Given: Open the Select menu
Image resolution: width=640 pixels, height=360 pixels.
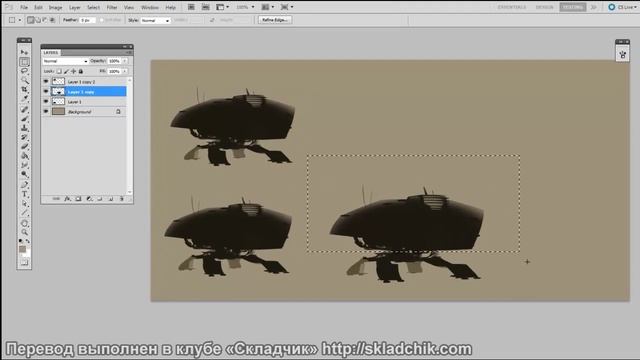Looking at the screenshot, I should [x=93, y=7].
